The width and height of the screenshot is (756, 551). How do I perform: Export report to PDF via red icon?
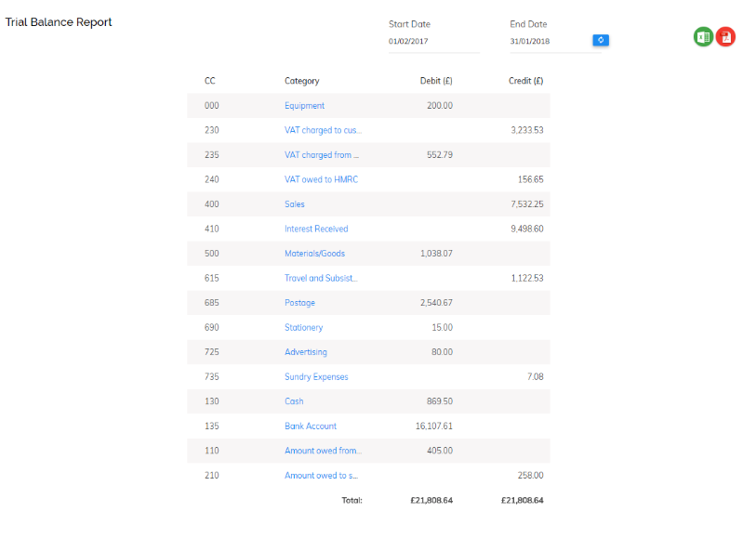click(725, 36)
